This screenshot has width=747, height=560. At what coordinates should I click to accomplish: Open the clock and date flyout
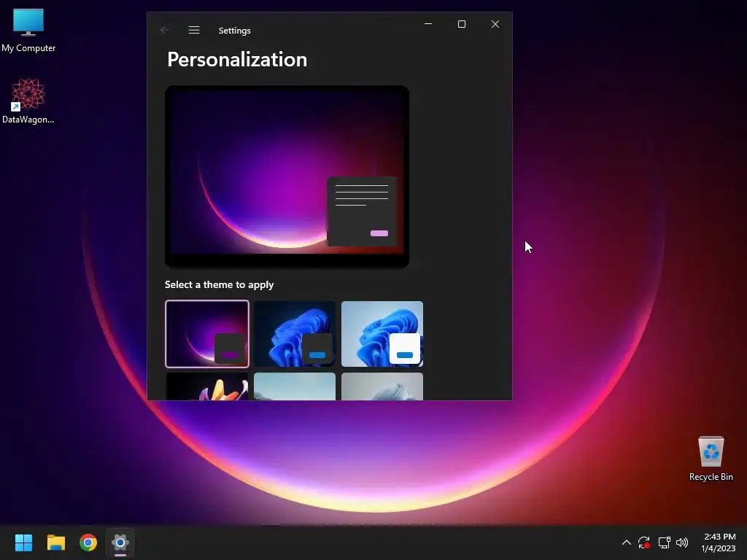(x=719, y=542)
